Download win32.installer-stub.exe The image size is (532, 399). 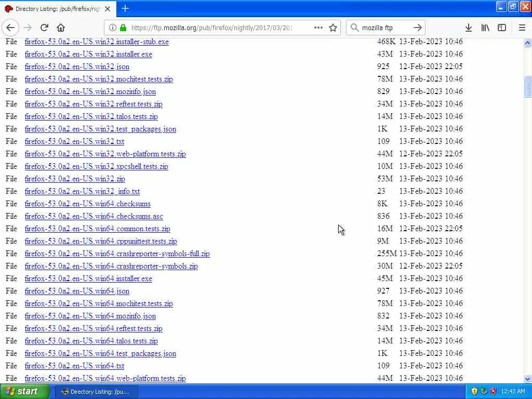(97, 42)
